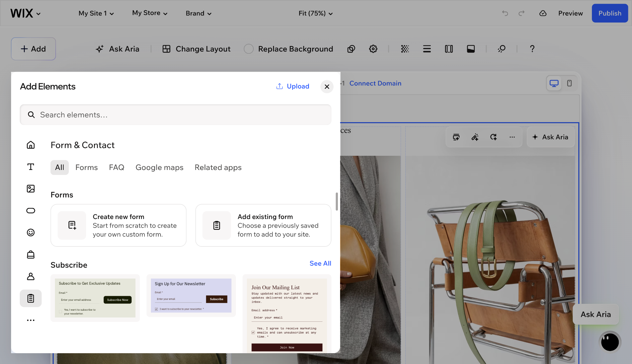This screenshot has height=364, width=632.
Task: Select the Button elements sidebar icon
Action: coord(31,210)
